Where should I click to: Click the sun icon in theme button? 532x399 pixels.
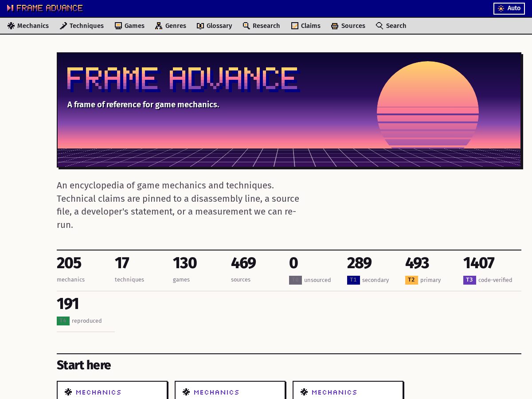501,8
